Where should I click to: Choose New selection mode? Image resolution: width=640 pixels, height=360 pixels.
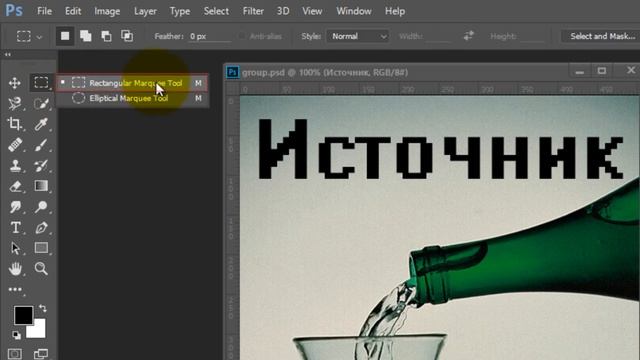tap(65, 36)
